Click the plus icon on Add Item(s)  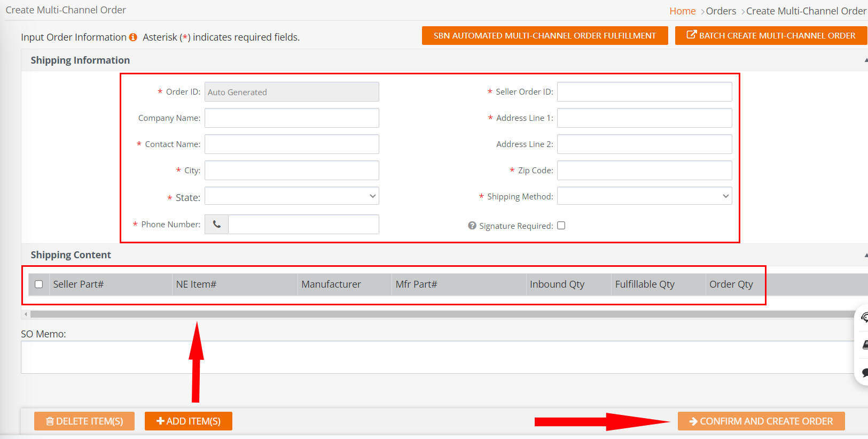(160, 421)
